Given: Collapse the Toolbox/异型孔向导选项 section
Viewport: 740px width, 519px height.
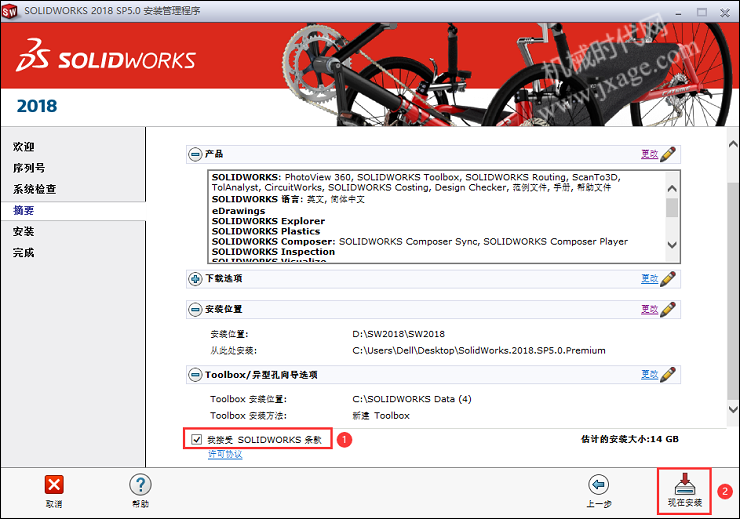Looking at the screenshot, I should pyautogui.click(x=195, y=375).
